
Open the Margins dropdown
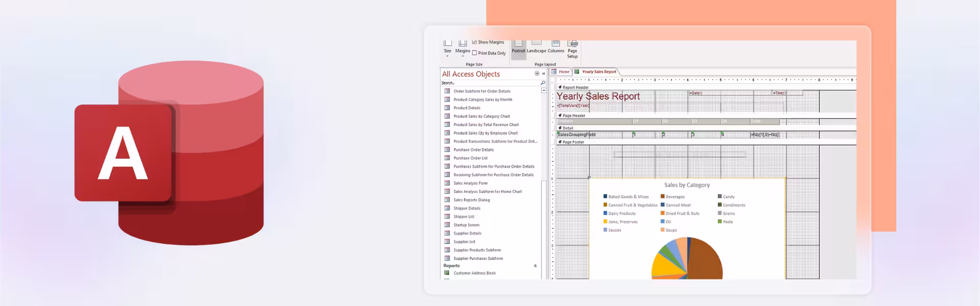click(x=462, y=48)
